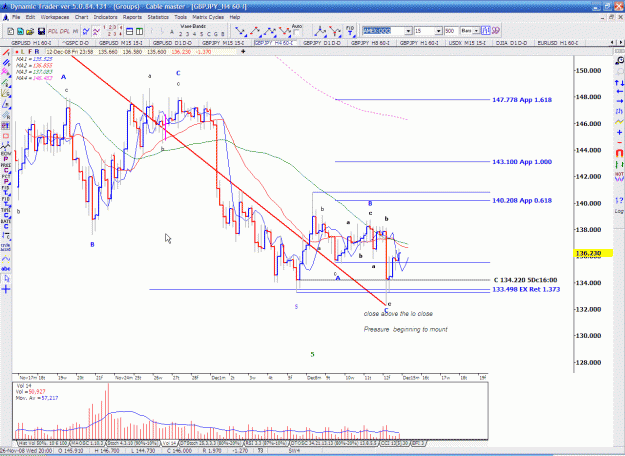The height and width of the screenshot is (456, 625).
Task: Switch to USDX M15 15-I chart tab
Action: [x=467, y=43]
